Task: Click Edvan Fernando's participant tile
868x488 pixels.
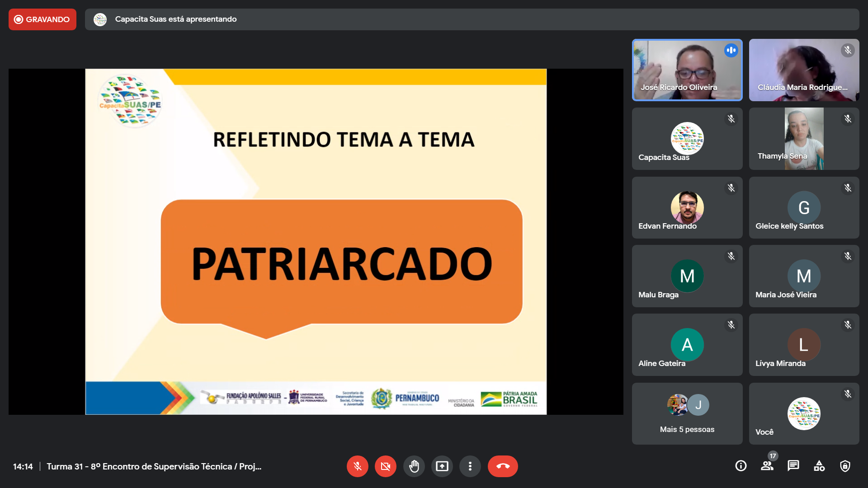Action: point(687,208)
